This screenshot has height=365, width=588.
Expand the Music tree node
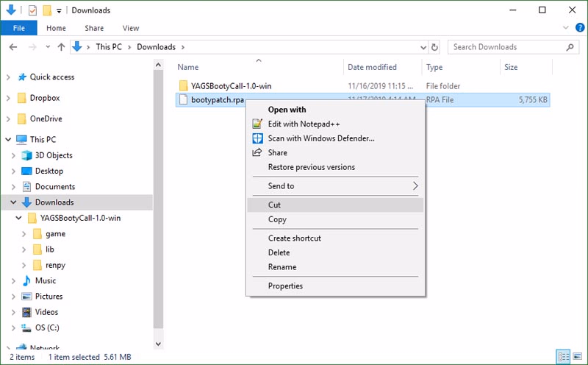(16, 280)
